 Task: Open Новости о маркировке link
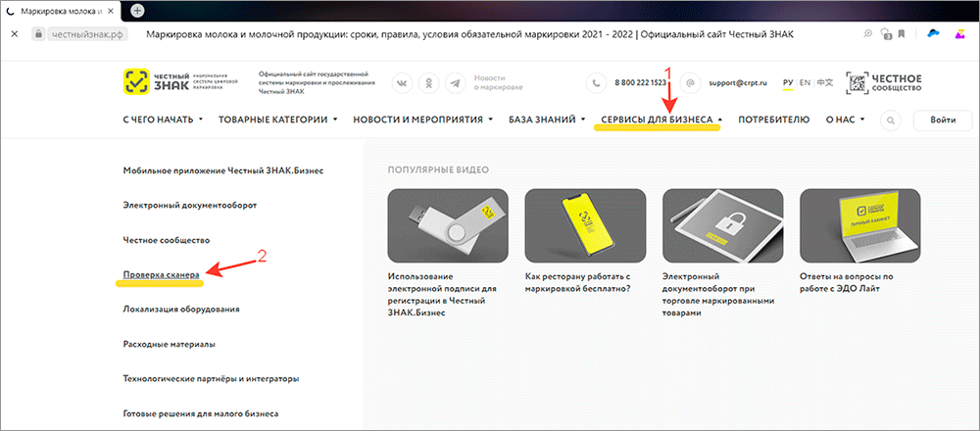(x=498, y=82)
